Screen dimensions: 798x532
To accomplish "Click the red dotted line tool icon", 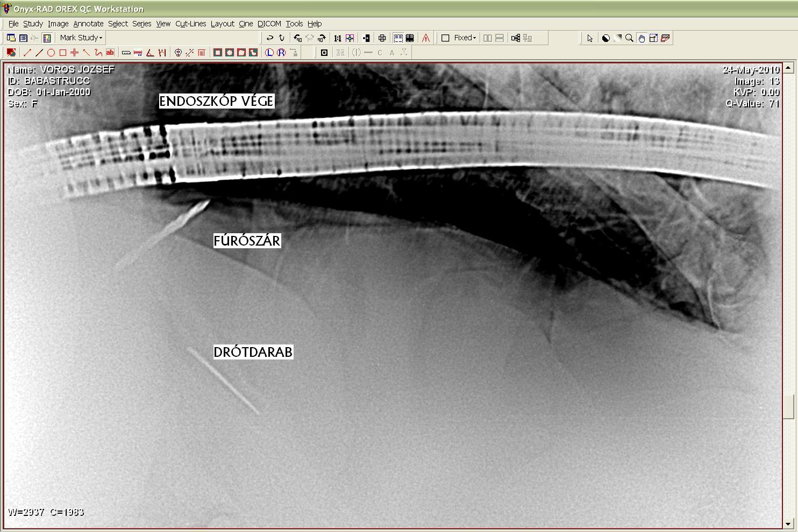I will pos(189,53).
